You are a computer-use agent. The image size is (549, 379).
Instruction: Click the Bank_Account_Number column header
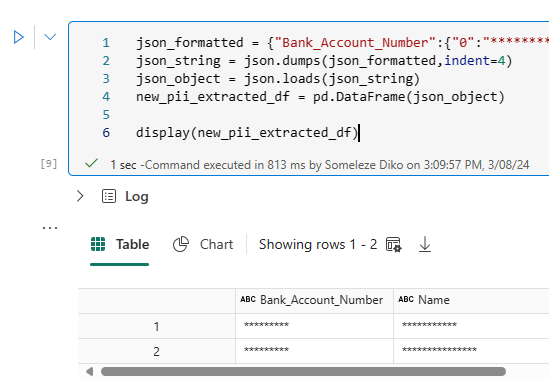coord(314,300)
